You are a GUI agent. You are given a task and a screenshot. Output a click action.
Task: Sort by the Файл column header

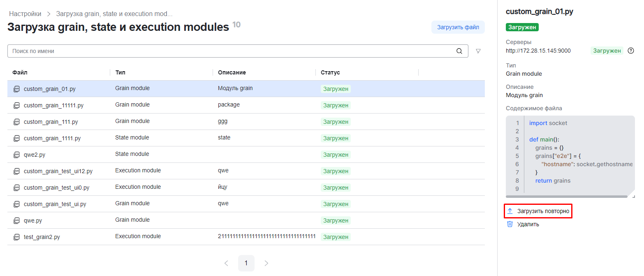tap(20, 72)
